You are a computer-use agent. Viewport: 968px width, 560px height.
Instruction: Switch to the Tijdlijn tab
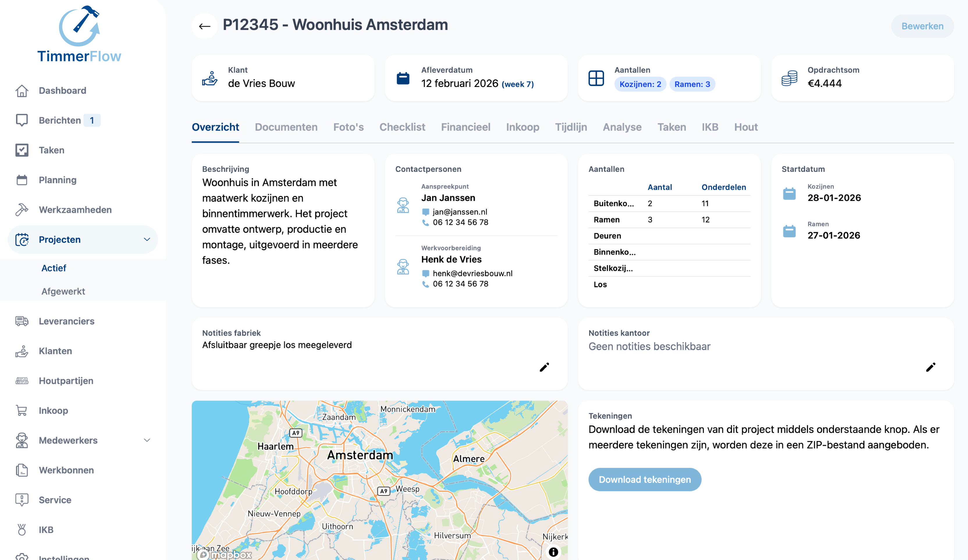(571, 127)
